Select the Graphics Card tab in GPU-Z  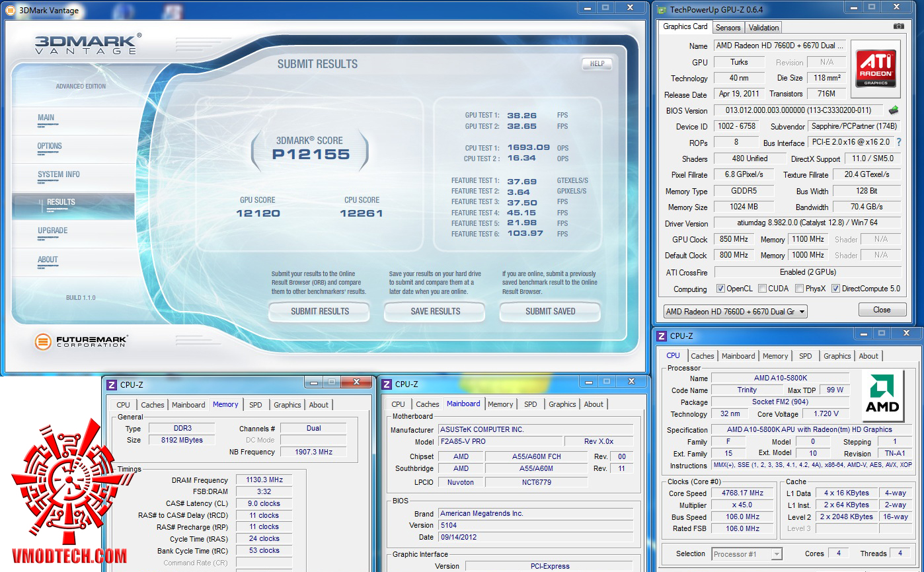click(685, 26)
